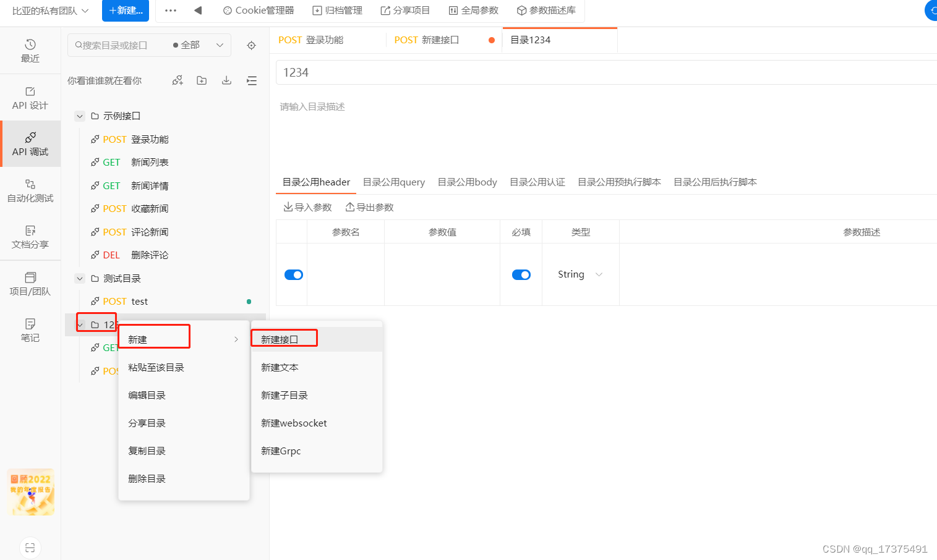Image resolution: width=937 pixels, height=560 pixels.
Task: Open the 全局参数 panel
Action: [x=473, y=10]
